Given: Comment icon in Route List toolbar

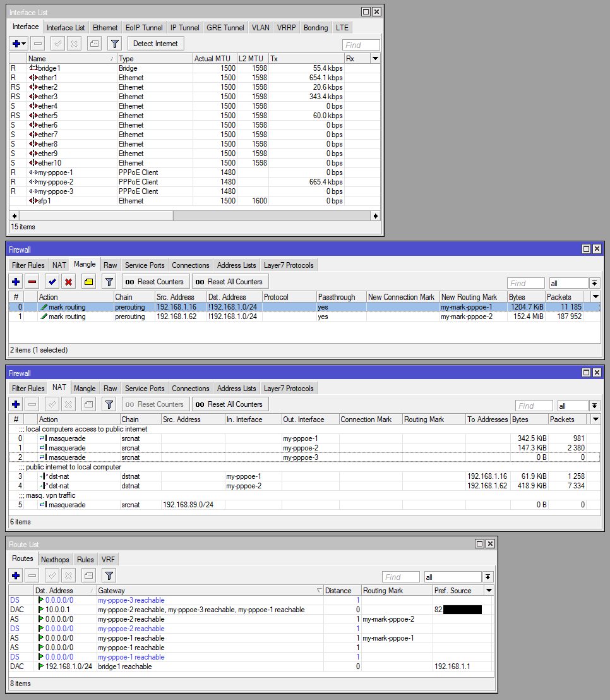Looking at the screenshot, I should click(x=89, y=576).
